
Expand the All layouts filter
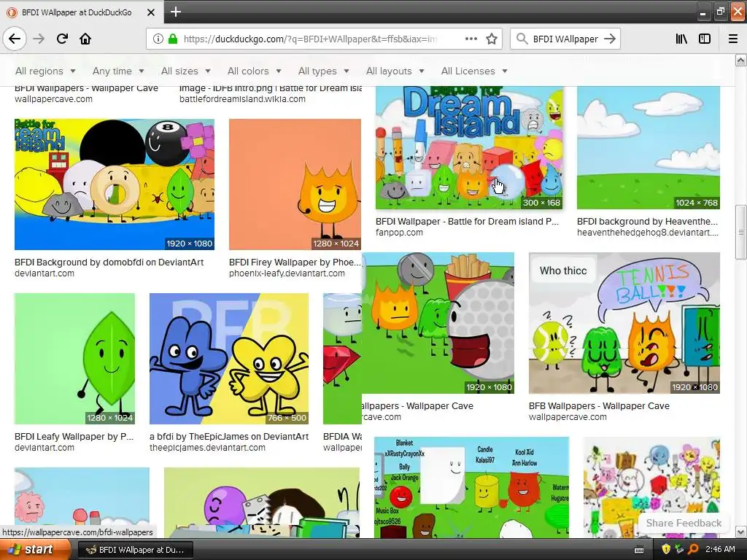click(x=395, y=71)
